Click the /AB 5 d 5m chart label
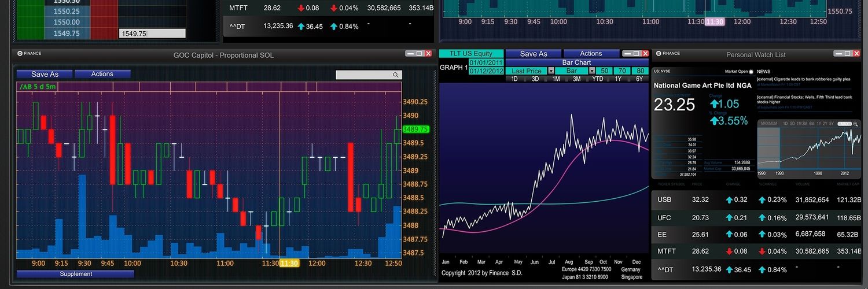The width and height of the screenshot is (868, 289). tap(38, 87)
